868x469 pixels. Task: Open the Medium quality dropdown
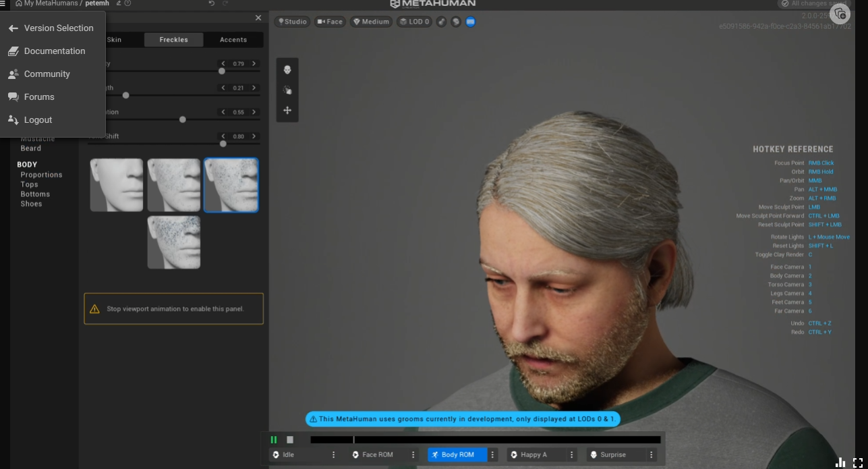tap(371, 22)
